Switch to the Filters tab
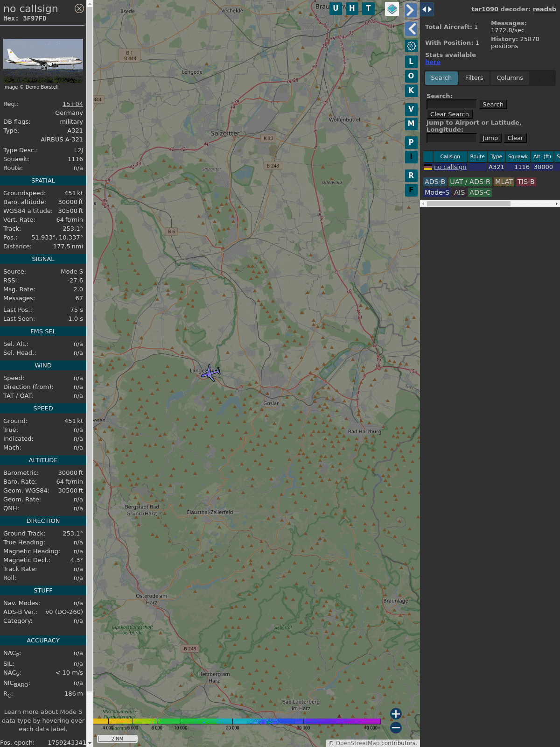 [x=474, y=78]
